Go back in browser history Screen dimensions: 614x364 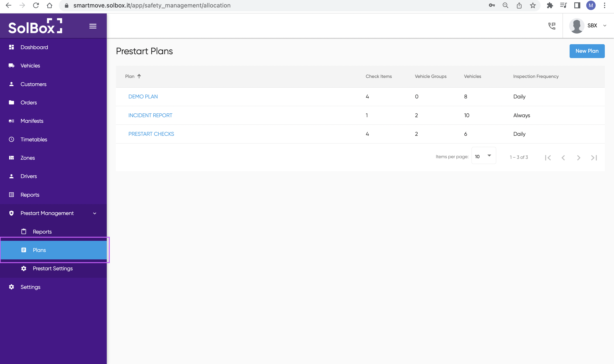point(9,5)
